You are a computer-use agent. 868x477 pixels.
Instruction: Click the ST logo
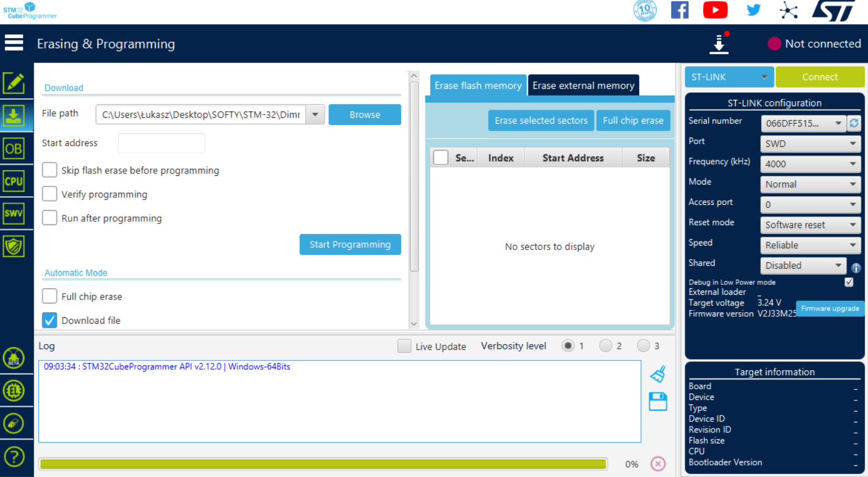(834, 10)
